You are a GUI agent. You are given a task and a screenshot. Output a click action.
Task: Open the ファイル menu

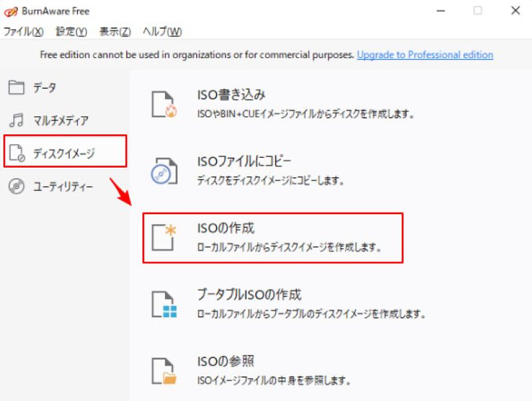coord(23,31)
